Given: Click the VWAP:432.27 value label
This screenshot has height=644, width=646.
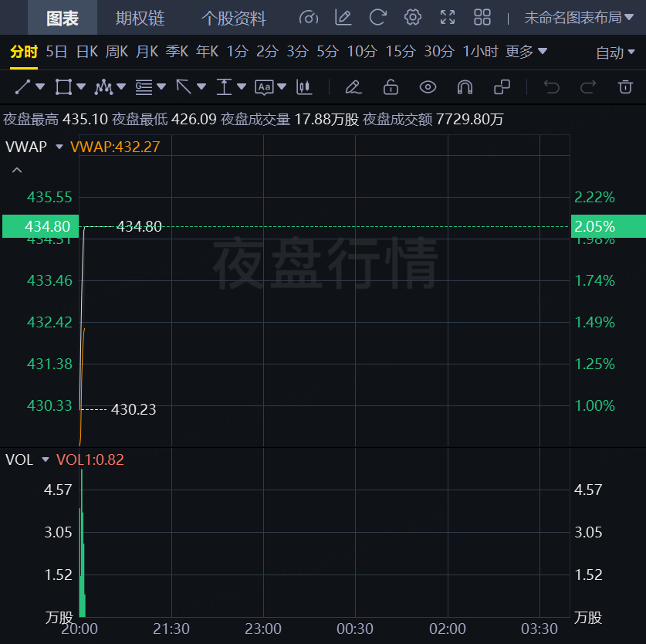Looking at the screenshot, I should tap(115, 147).
